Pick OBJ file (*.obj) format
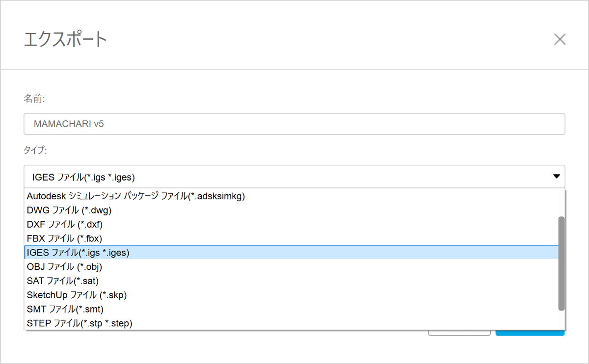 pyautogui.click(x=64, y=267)
